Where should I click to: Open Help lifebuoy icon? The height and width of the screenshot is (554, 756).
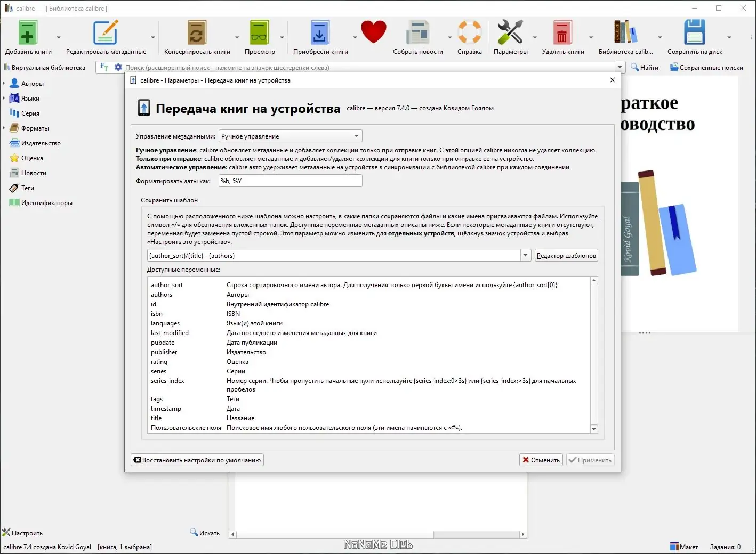click(470, 32)
